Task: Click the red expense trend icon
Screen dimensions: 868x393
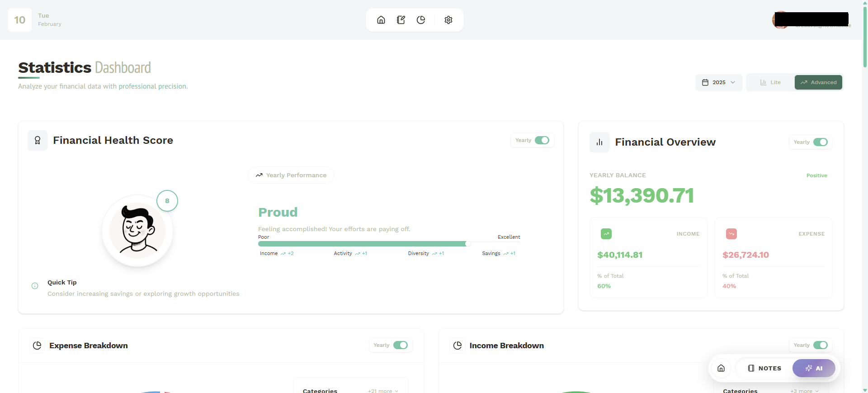Action: 731,234
